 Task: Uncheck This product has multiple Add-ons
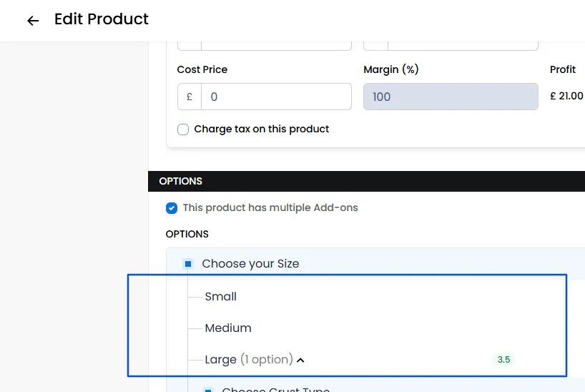(x=172, y=208)
